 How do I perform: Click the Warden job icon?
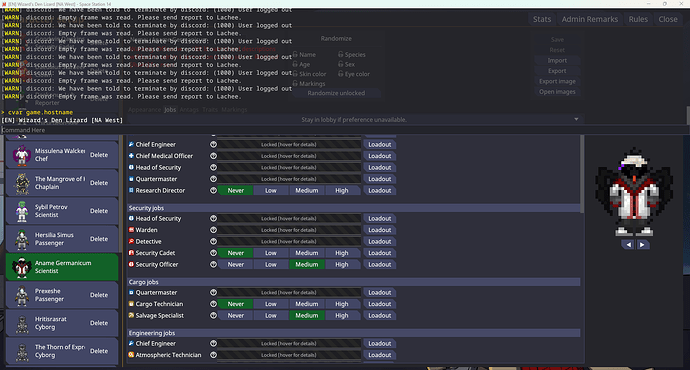131,230
